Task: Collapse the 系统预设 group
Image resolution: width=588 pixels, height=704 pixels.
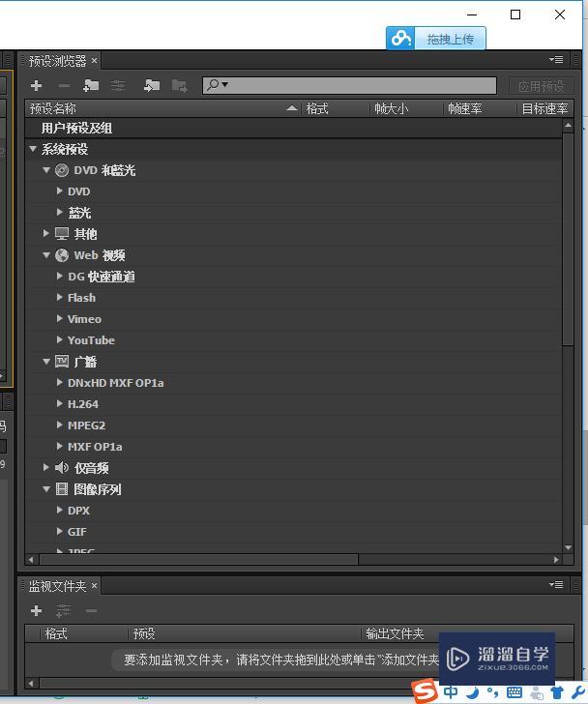Action: (x=33, y=149)
